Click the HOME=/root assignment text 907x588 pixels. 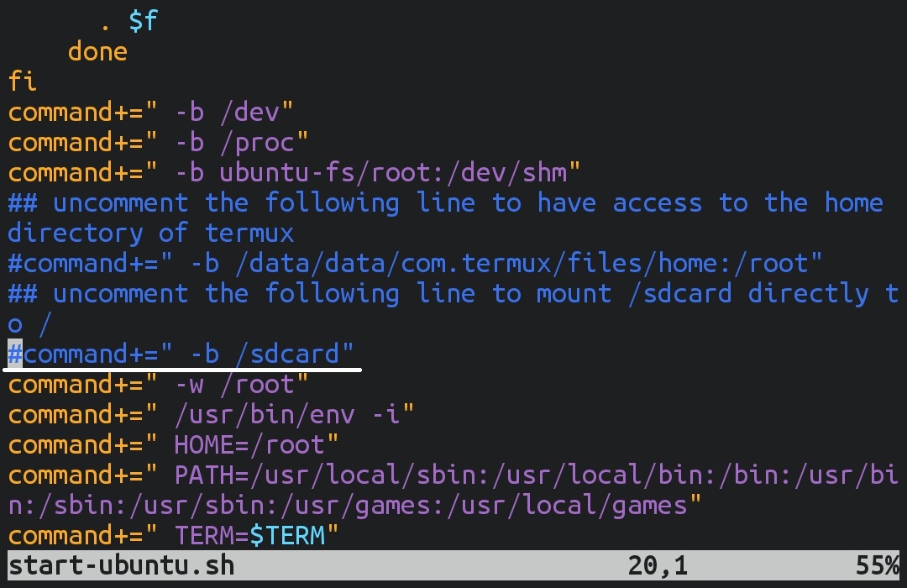[x=249, y=444]
